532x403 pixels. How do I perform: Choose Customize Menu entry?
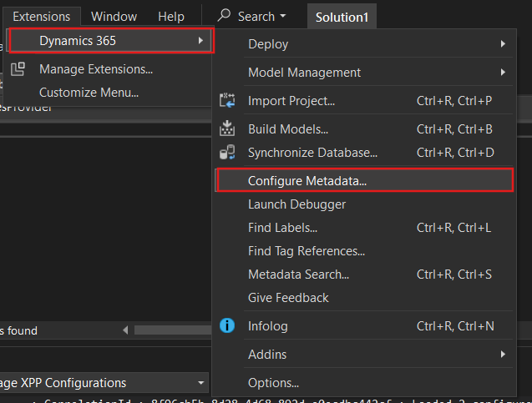coord(109,93)
